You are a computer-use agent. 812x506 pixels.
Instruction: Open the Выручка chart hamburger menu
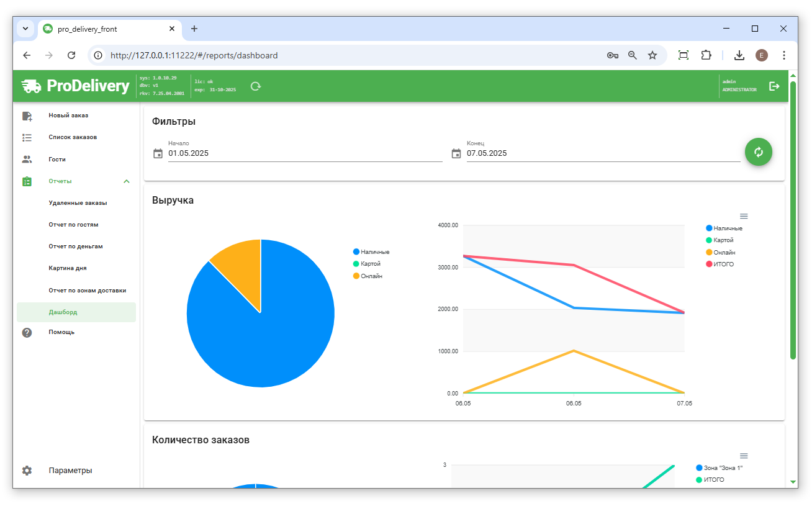click(744, 216)
